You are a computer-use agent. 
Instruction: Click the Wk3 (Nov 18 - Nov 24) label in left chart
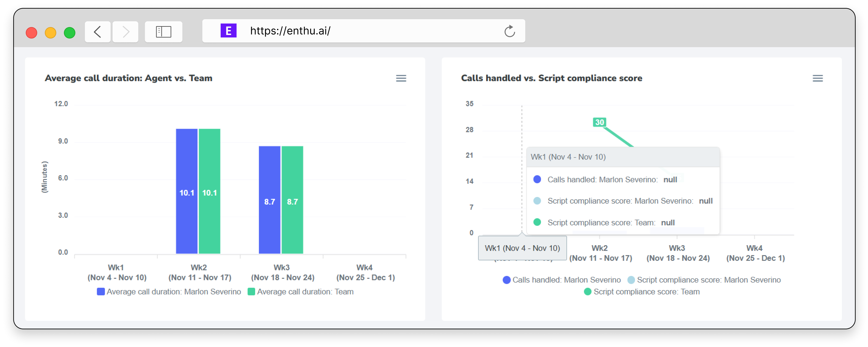[282, 272]
